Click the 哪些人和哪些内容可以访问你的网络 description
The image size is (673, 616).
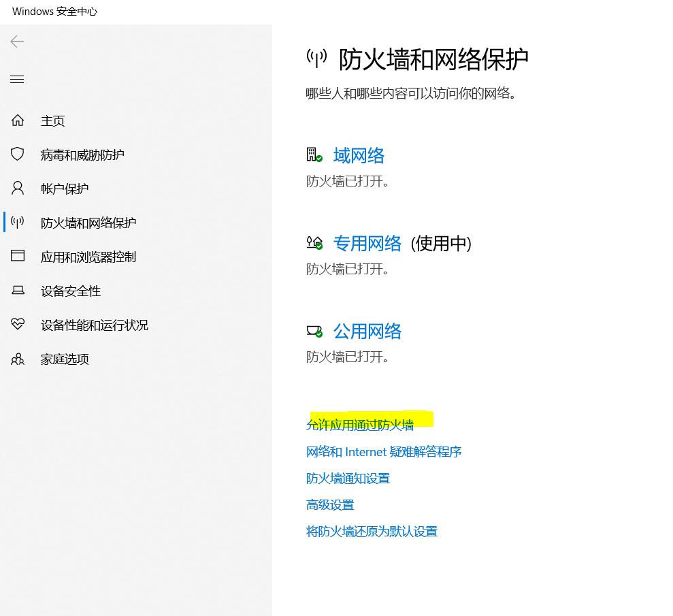coord(411,93)
